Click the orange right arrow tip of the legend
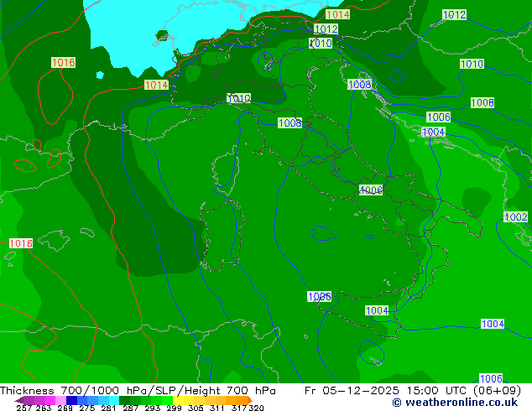Viewport: 532px width, 411px height. pos(250,400)
